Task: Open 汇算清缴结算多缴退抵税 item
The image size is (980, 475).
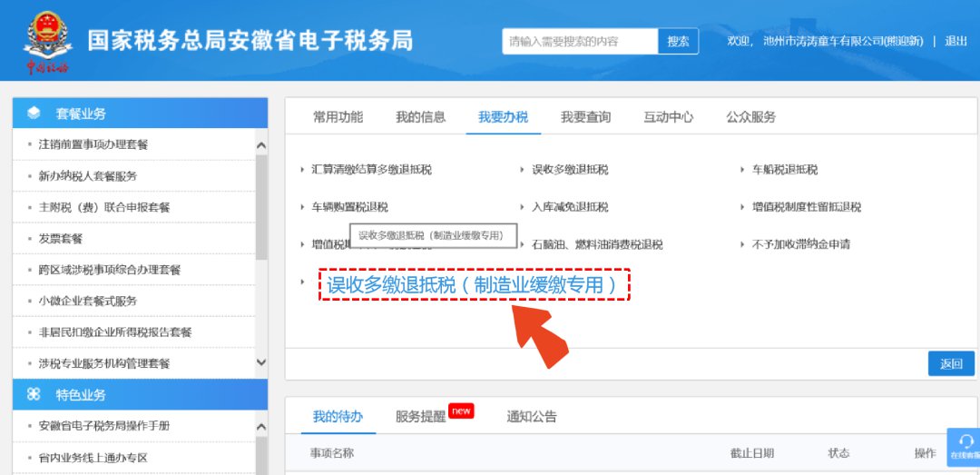Action: pos(371,170)
